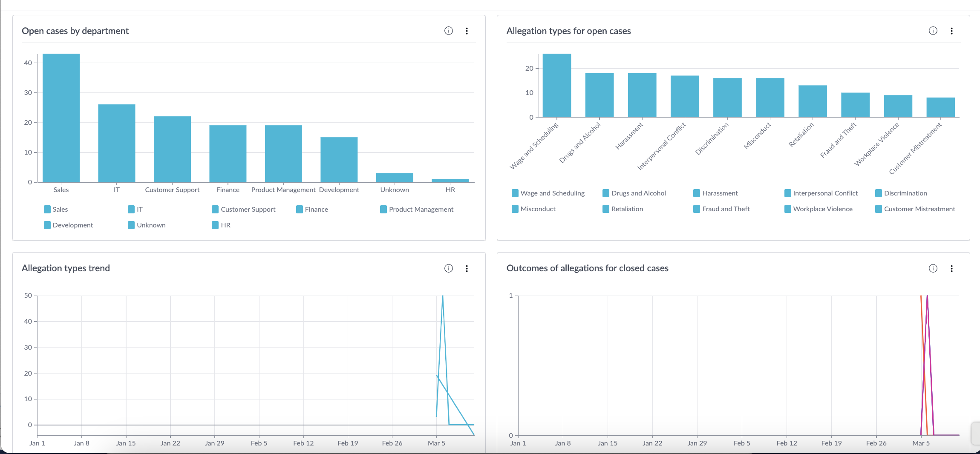
Task: Select the Development bar
Action: click(x=339, y=160)
